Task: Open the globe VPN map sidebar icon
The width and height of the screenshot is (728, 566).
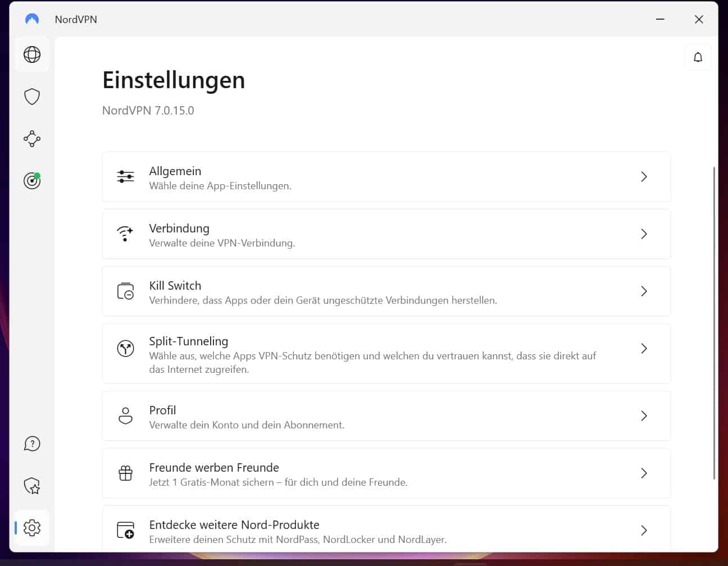Action: (32, 54)
